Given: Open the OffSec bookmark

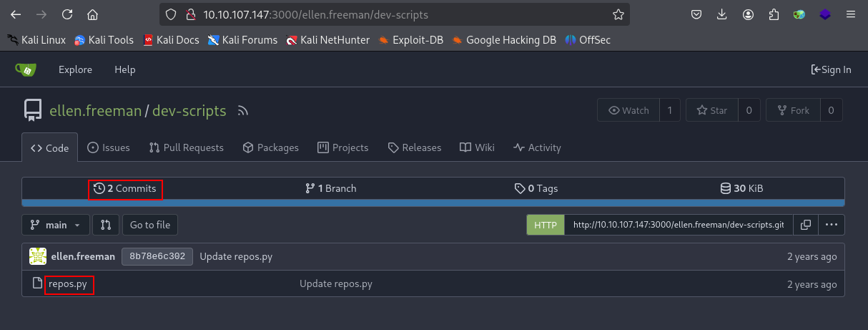Looking at the screenshot, I should (x=588, y=40).
